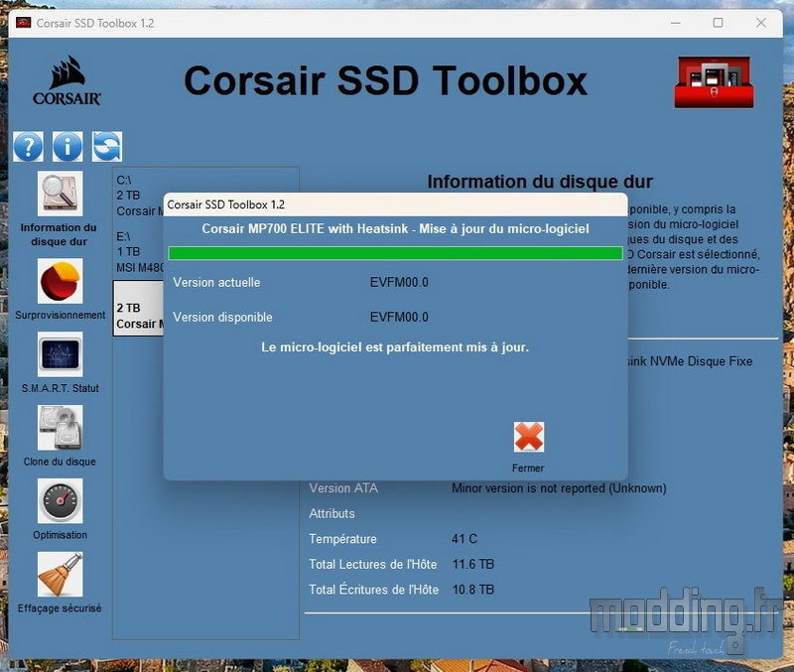Open the Surprovisionnement pie chart tool
The image size is (794, 672).
[60, 281]
